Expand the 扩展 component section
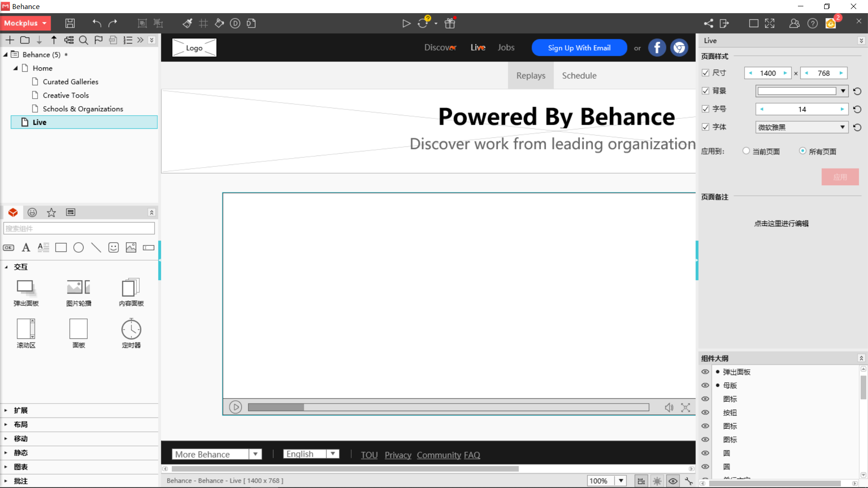This screenshot has height=488, width=868. click(x=21, y=410)
